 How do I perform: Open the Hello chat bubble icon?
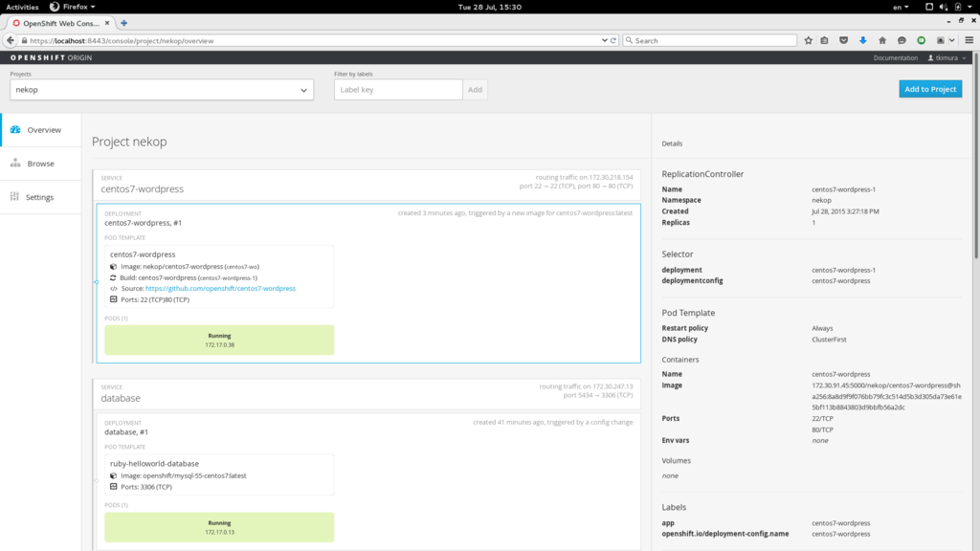click(902, 40)
